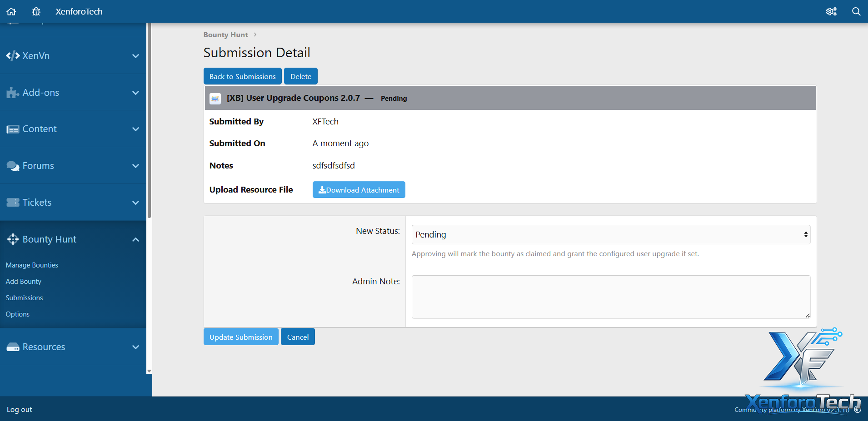
Task: Open the search magnifier icon
Action: [x=856, y=11]
